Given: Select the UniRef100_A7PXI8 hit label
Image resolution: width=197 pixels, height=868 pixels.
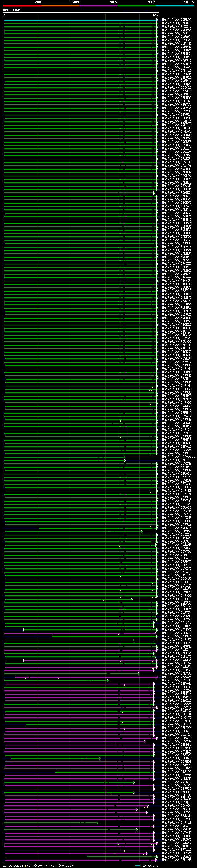Looking at the screenshot, I should point(177,460).
